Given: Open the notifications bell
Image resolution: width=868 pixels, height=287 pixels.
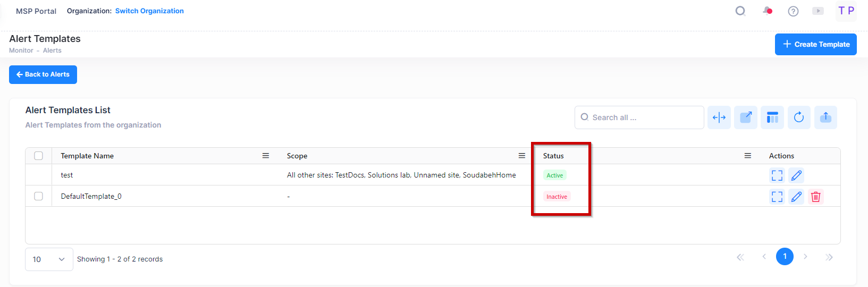Looking at the screenshot, I should coord(767,11).
